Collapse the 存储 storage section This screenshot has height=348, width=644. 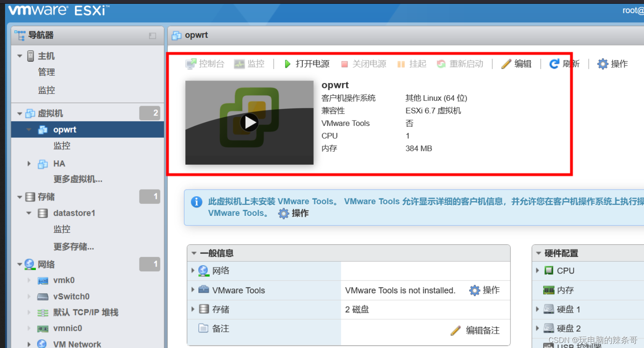tap(20, 197)
